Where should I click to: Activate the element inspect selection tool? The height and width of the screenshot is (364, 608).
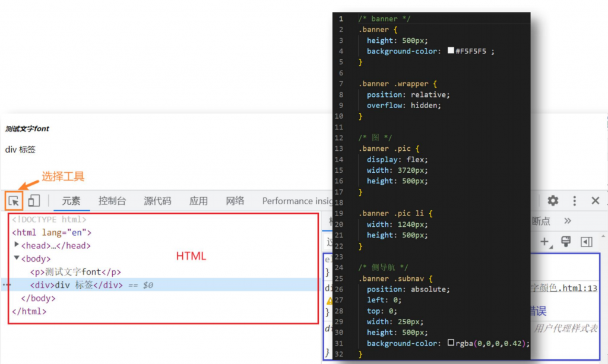[14, 201]
